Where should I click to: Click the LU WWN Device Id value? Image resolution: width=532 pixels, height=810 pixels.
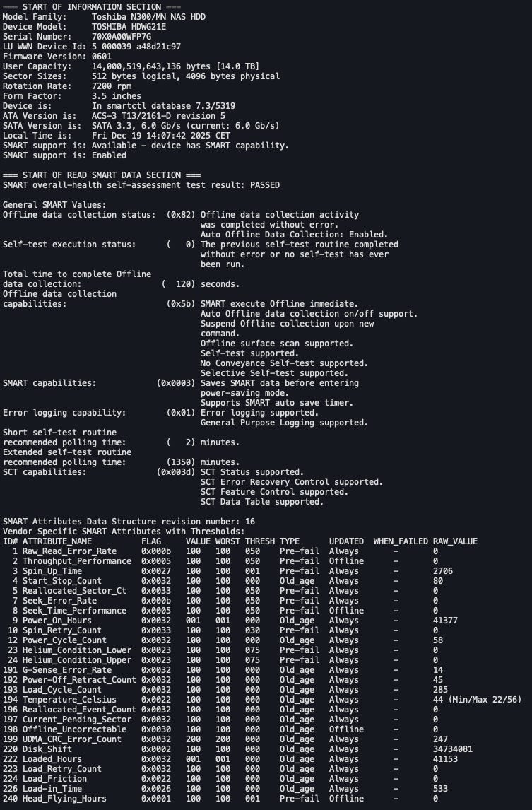coord(136,46)
